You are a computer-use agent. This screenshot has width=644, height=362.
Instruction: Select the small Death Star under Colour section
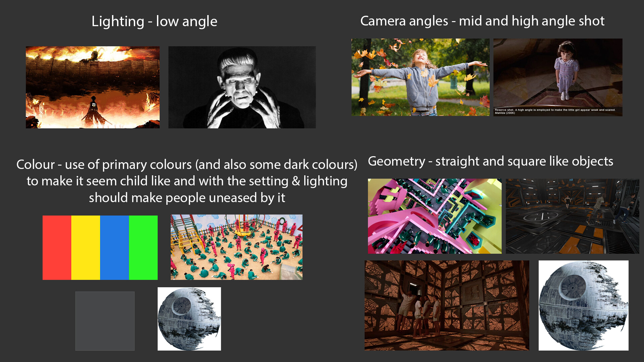pyautogui.click(x=189, y=319)
